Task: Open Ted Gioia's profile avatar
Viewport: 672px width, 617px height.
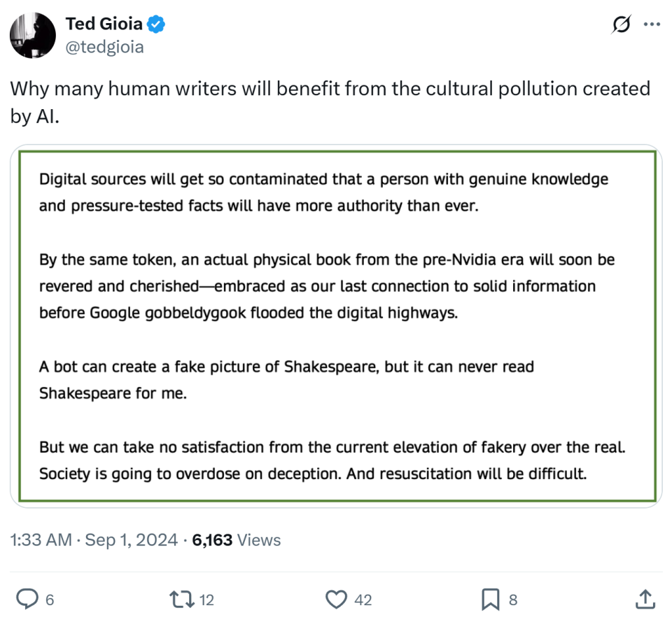Action: pos(33,35)
